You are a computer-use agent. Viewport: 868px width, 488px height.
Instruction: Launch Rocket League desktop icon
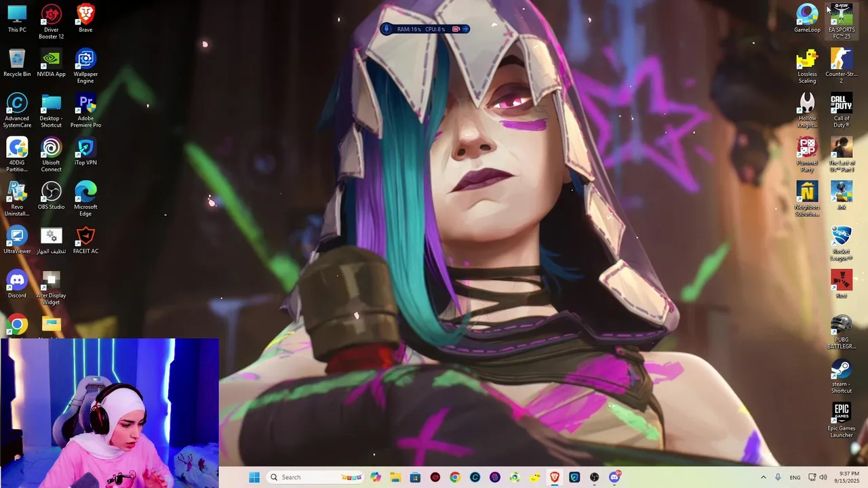click(842, 243)
